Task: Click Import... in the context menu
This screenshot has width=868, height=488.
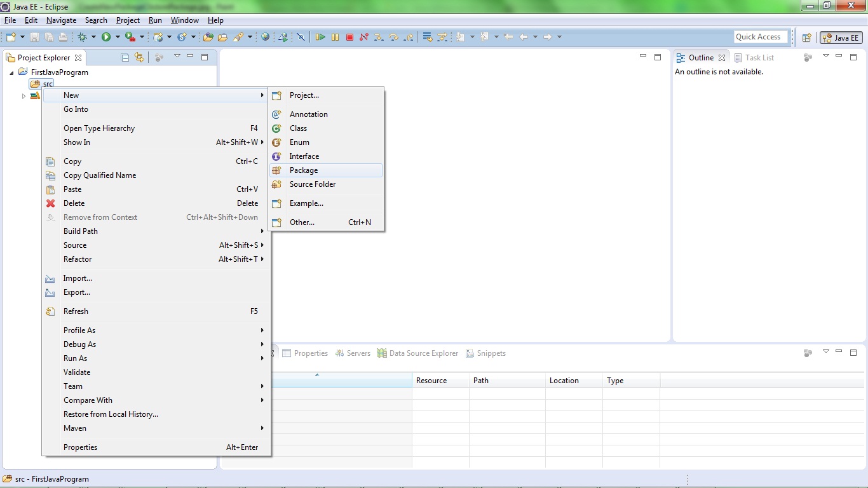Action: [156, 278]
